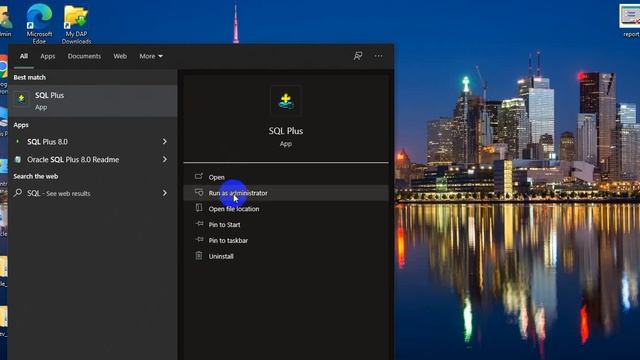
Task: Click the SQL Plus 8.0 small app icon
Action: coord(18,141)
